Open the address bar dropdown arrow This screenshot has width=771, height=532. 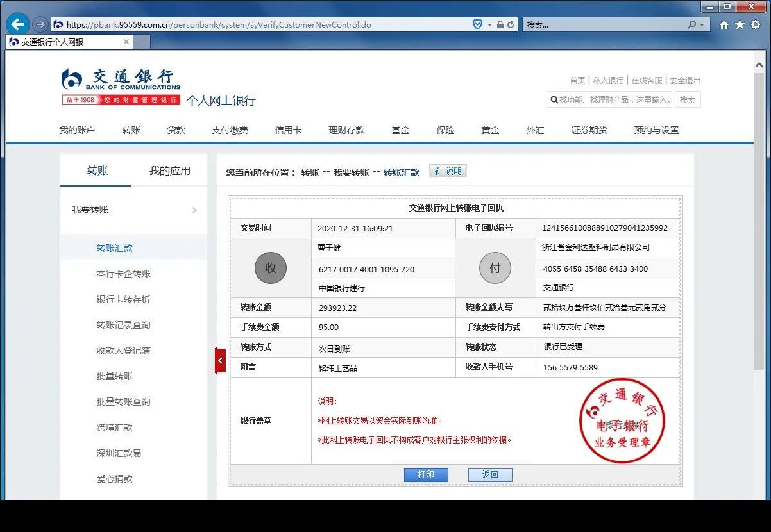[x=489, y=25]
